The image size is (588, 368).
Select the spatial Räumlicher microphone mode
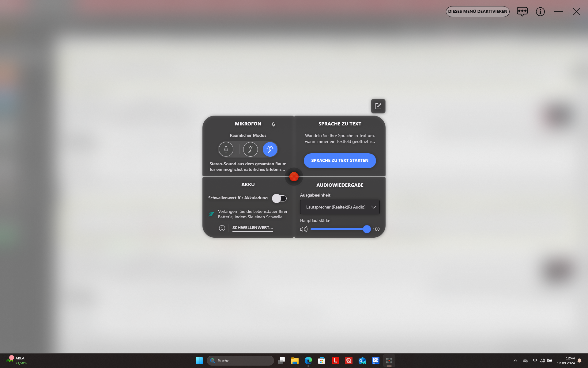[x=270, y=149]
